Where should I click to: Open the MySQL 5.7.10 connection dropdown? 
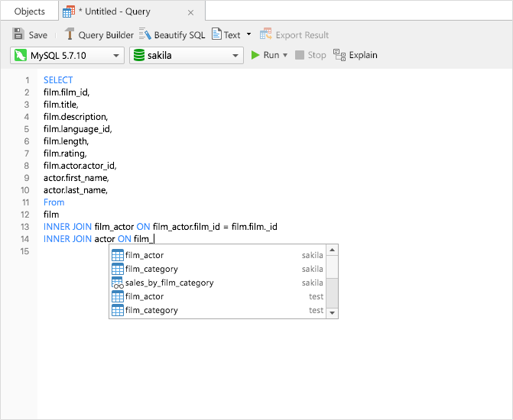coord(67,55)
